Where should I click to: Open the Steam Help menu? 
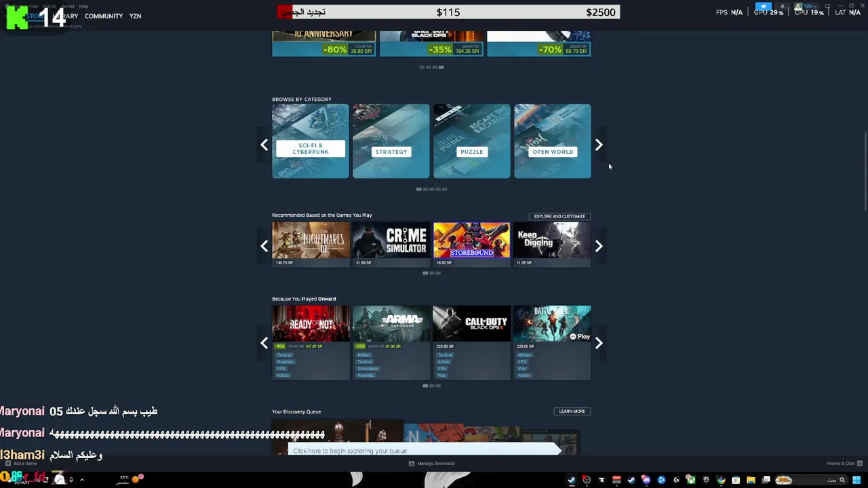(x=83, y=6)
